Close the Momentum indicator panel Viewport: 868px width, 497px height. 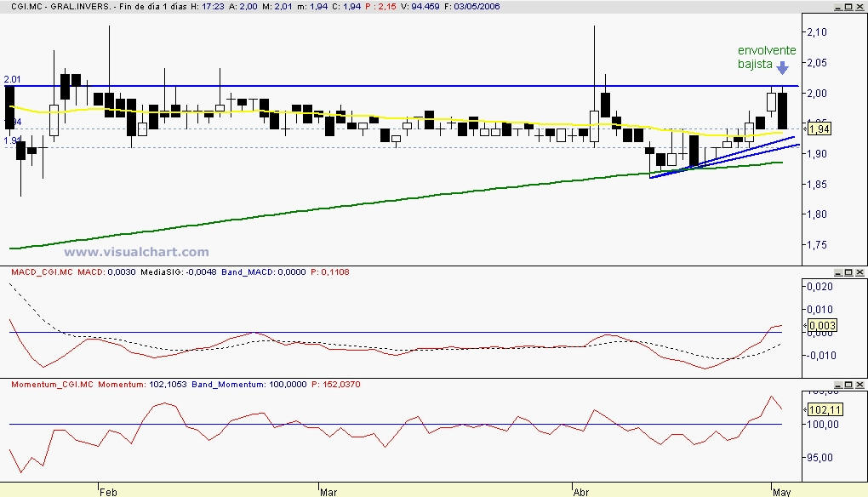click(859, 385)
